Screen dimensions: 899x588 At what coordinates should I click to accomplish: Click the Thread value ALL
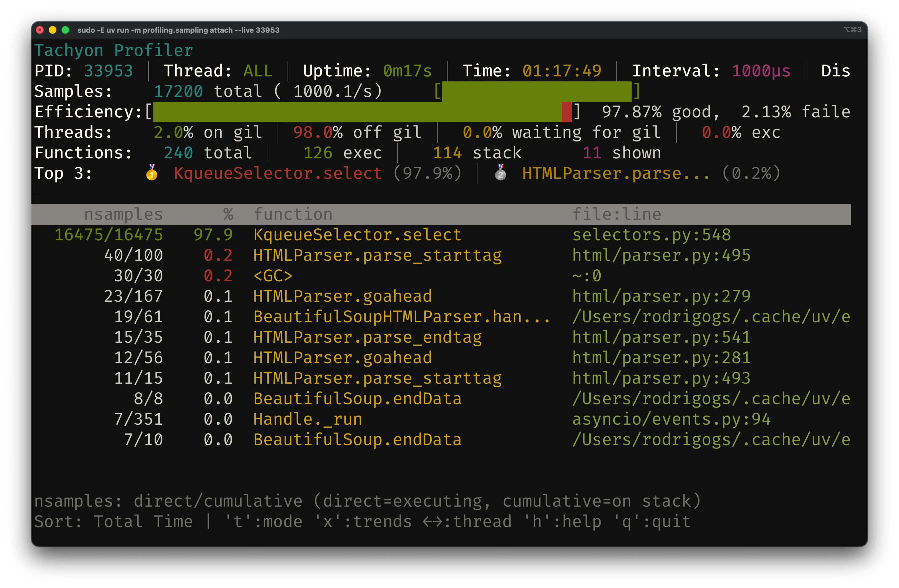258,71
